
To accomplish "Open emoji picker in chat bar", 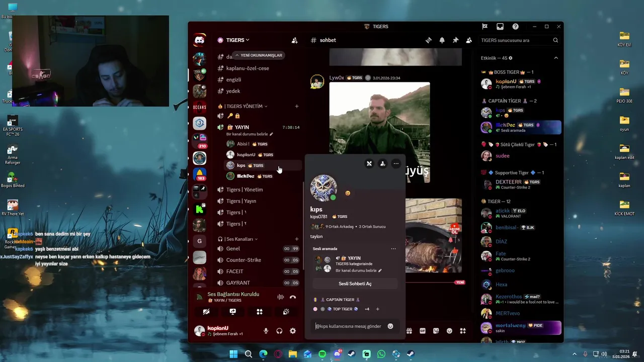I will (449, 331).
